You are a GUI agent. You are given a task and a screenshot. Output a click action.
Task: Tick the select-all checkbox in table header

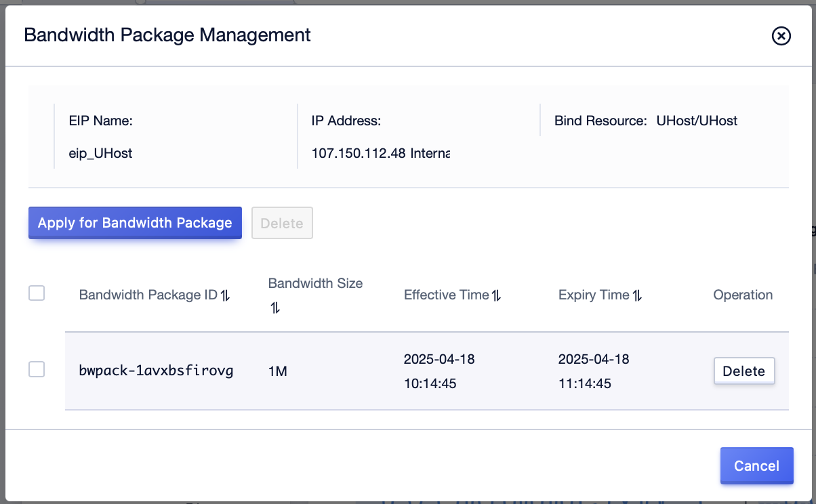[37, 293]
